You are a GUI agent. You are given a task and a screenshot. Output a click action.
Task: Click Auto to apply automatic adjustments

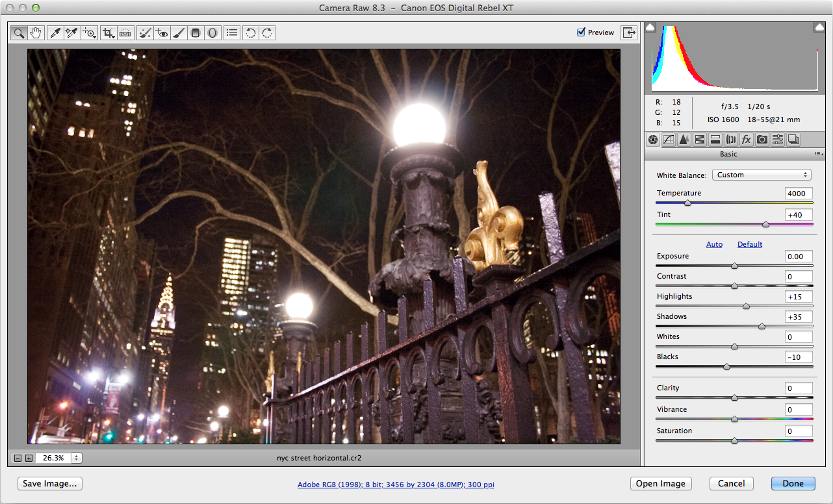click(714, 244)
